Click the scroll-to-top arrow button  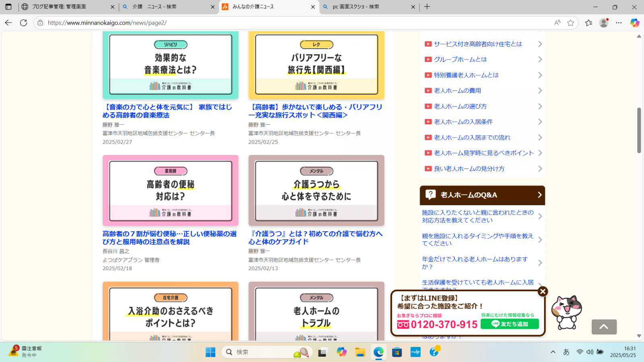pos(604,327)
